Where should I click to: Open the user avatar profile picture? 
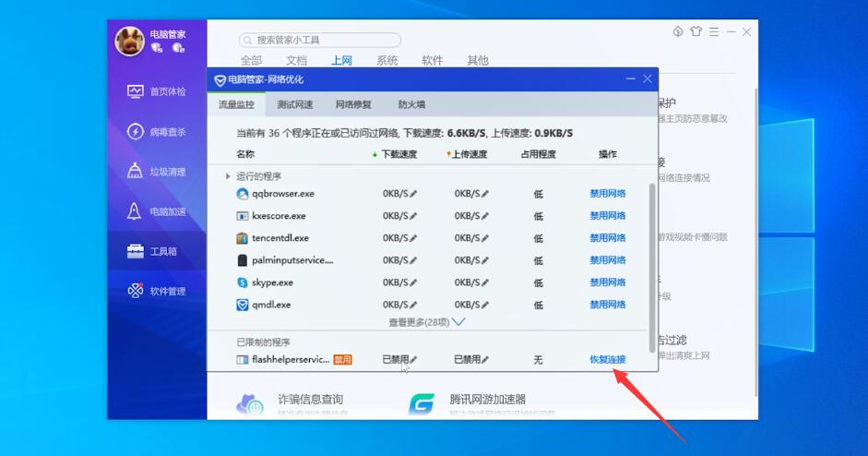pos(129,41)
